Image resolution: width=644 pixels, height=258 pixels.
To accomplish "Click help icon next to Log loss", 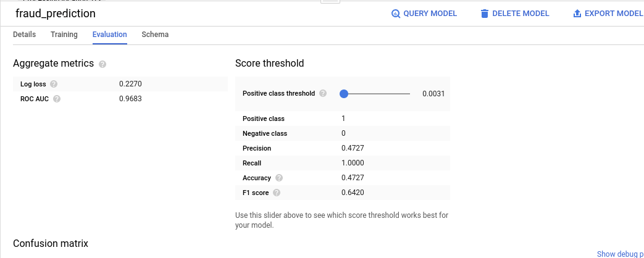I will click(x=54, y=84).
